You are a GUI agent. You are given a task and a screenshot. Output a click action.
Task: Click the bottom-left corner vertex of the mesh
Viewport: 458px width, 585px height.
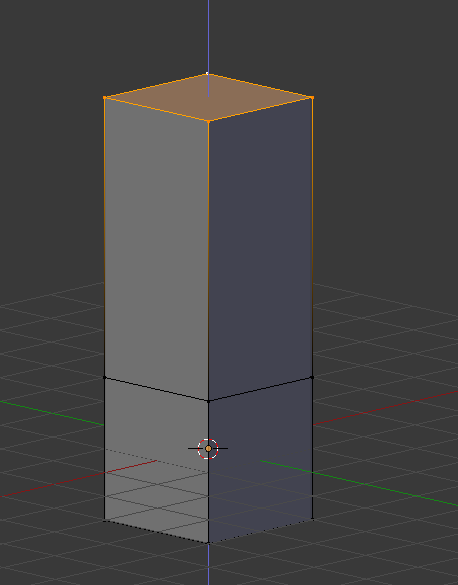104,519
